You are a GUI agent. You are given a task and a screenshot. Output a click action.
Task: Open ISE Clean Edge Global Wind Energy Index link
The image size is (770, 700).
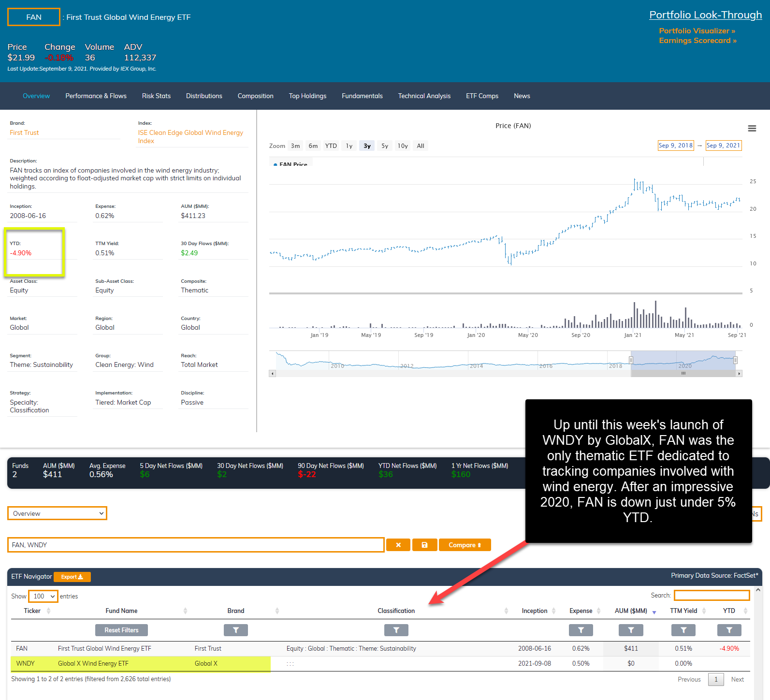(190, 136)
